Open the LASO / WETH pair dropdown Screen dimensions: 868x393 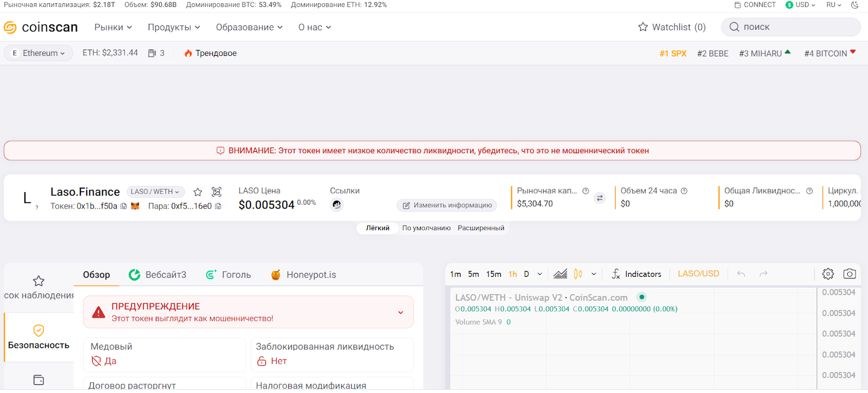coord(156,192)
